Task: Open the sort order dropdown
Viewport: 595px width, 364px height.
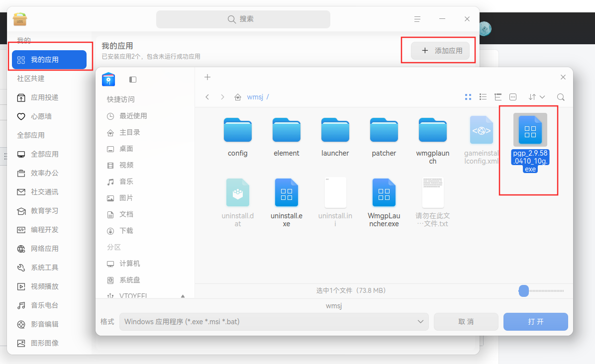Action: tap(537, 97)
